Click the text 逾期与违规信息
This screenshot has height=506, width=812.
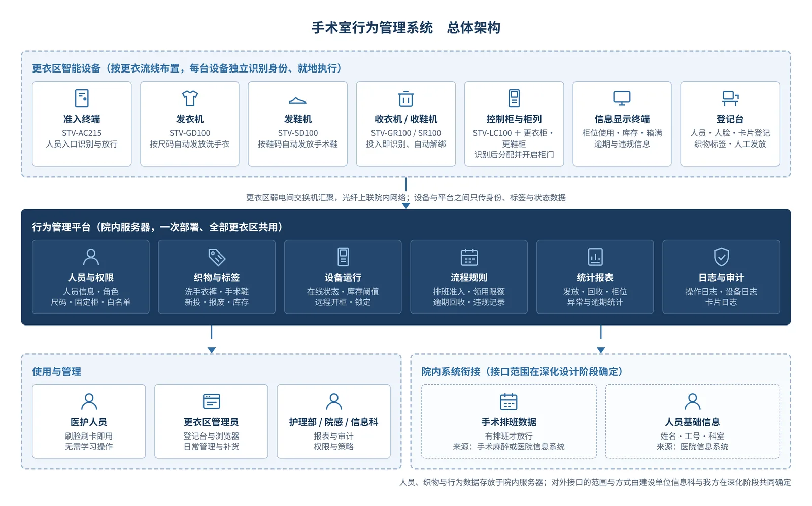tap(622, 144)
